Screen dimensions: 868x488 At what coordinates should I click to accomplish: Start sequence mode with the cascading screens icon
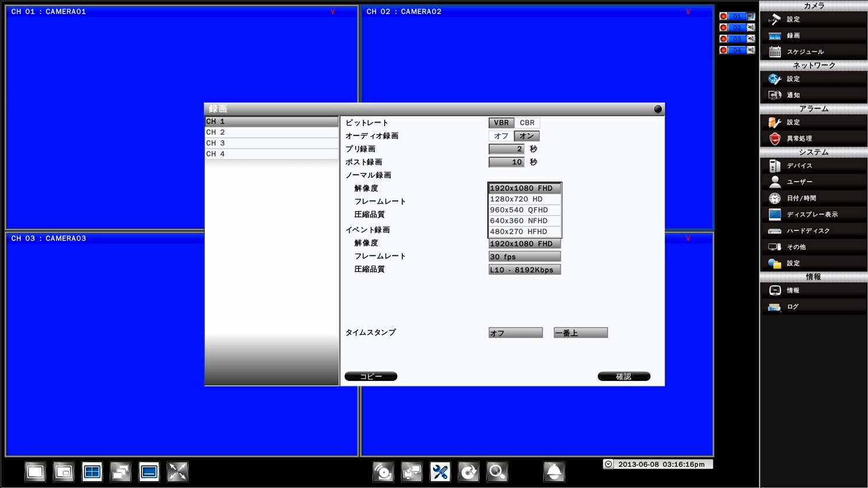click(121, 472)
